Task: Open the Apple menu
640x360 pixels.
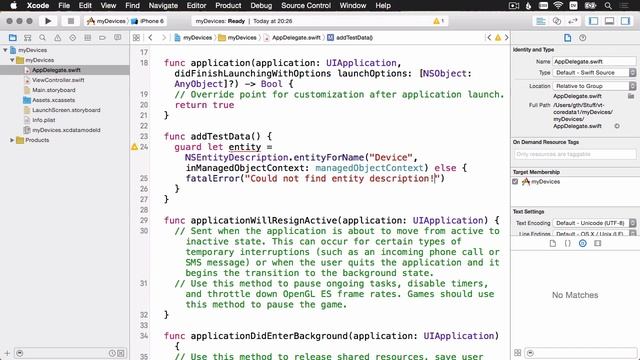Action: point(13,5)
